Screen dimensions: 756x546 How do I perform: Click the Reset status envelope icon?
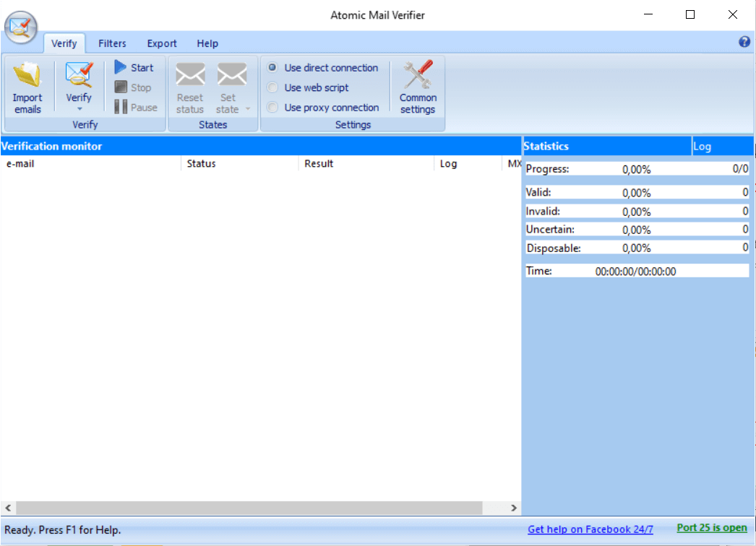click(190, 75)
